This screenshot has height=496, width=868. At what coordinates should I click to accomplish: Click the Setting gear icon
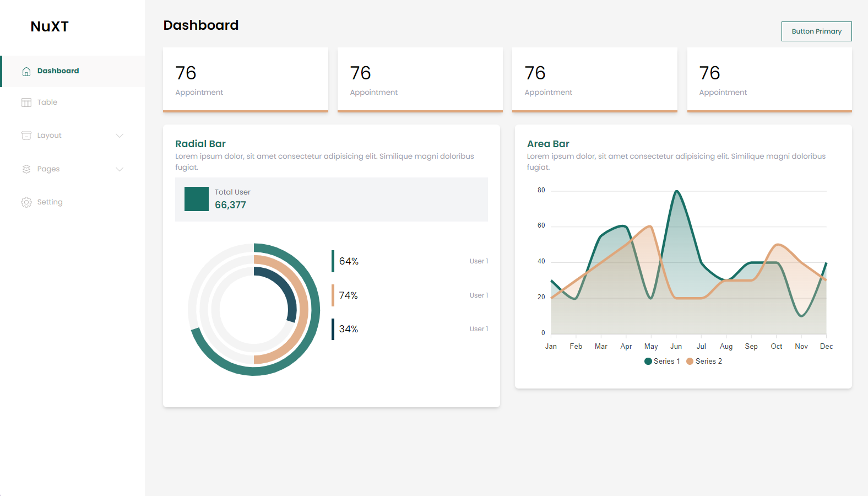tap(26, 202)
